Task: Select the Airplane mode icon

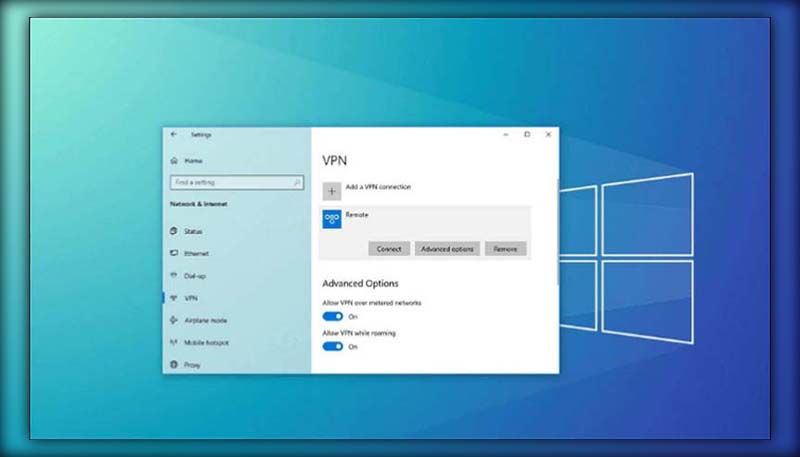Action: point(174,320)
